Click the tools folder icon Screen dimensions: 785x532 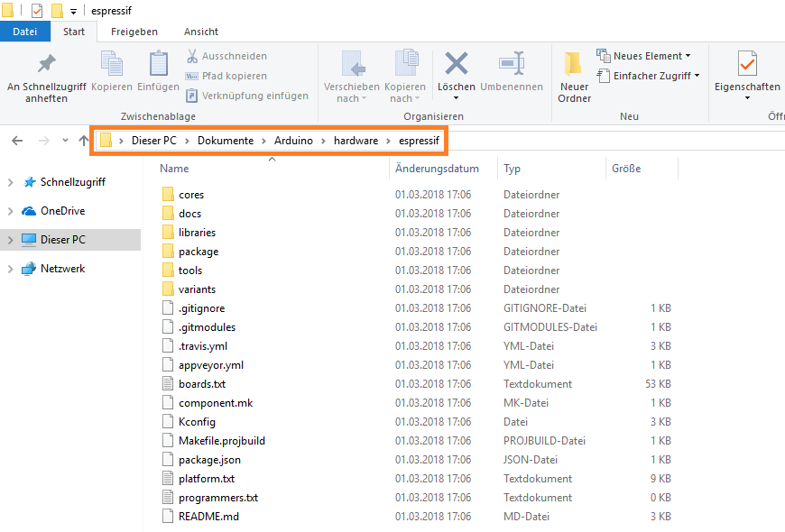pos(168,271)
